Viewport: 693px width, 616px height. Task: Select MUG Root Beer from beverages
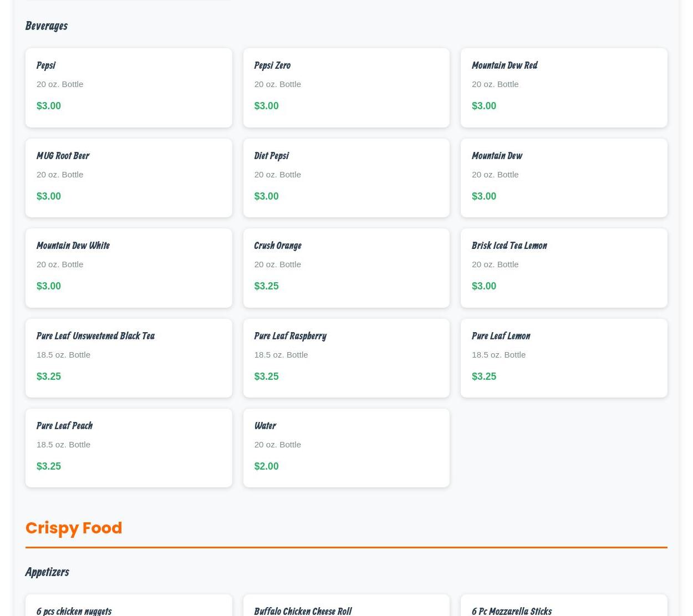(x=129, y=178)
